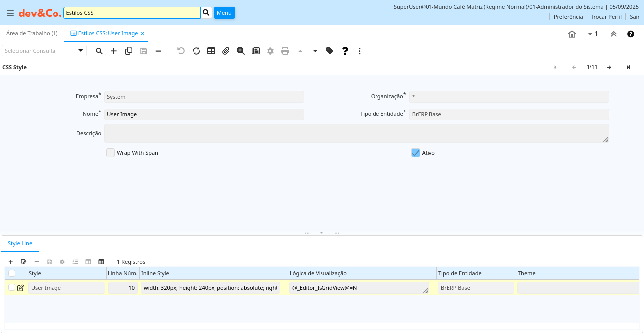
Task: Click the refresh icon in toolbar
Action: point(196,51)
